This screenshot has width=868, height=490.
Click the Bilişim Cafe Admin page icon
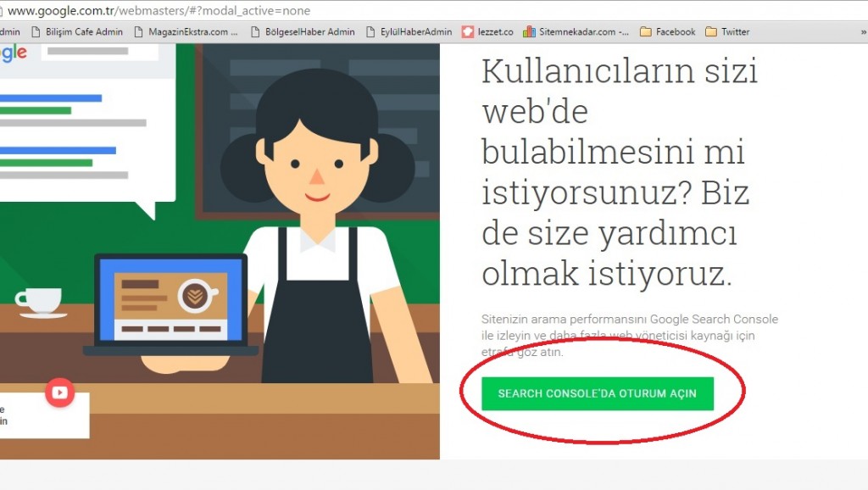tap(36, 32)
